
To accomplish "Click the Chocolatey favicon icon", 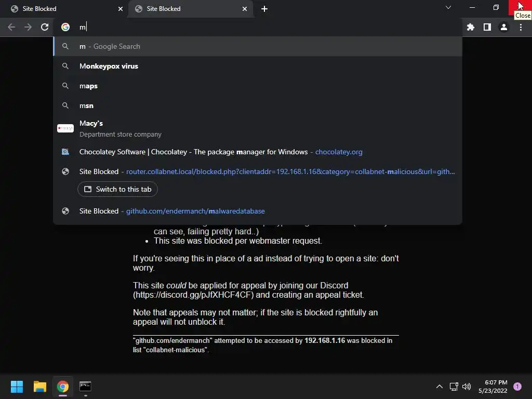I will (65, 152).
